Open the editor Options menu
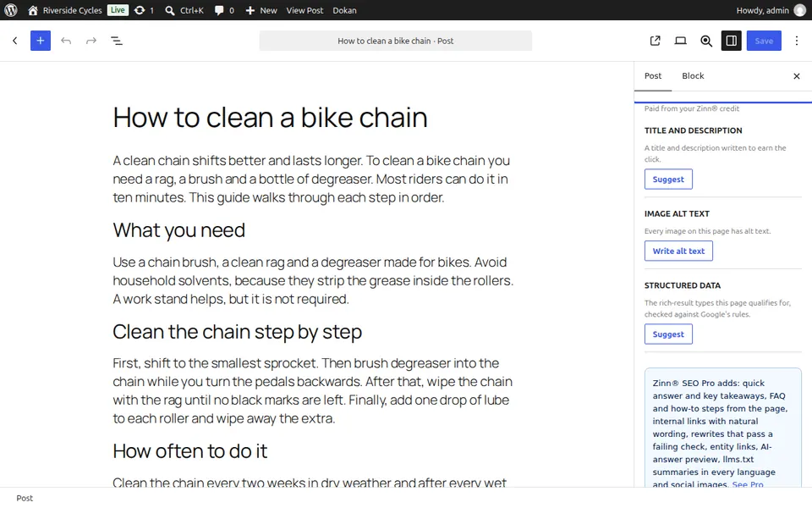 click(797, 41)
